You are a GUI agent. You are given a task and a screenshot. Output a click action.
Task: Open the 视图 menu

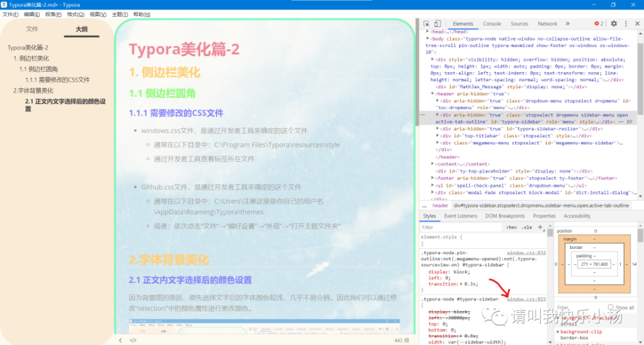pos(98,14)
